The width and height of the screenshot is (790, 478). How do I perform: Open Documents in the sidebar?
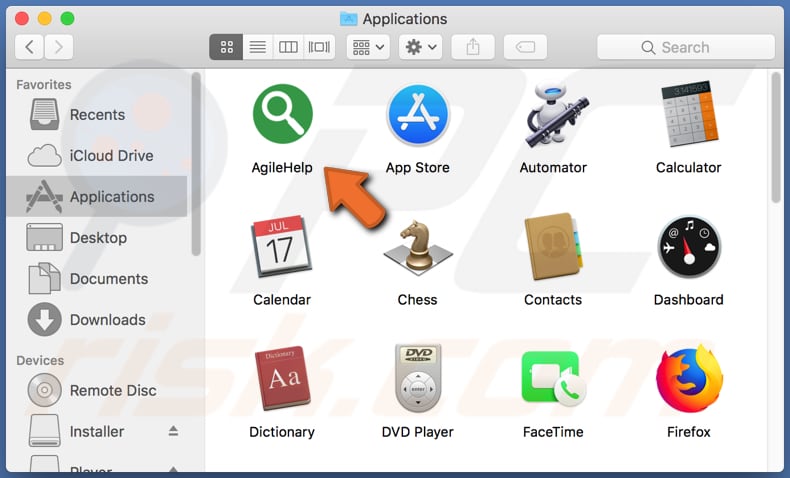pyautogui.click(x=97, y=279)
